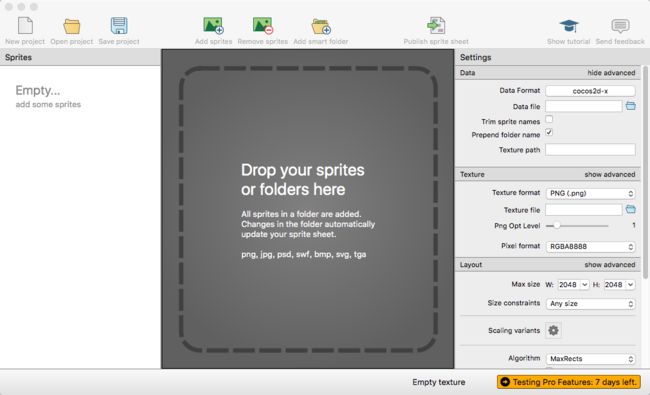
Task: Enable the Trim sprite names checkbox
Action: pyautogui.click(x=549, y=119)
